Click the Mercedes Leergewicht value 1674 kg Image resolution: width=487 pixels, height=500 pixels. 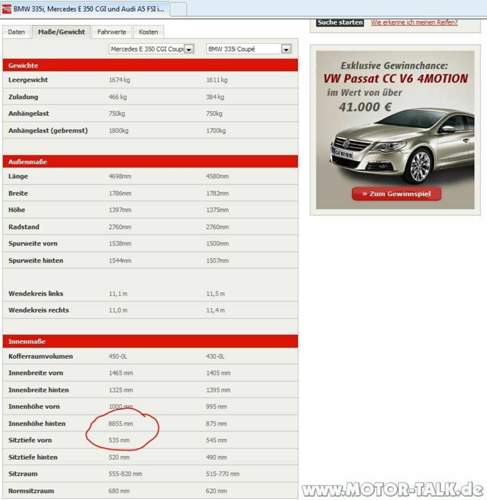(119, 80)
